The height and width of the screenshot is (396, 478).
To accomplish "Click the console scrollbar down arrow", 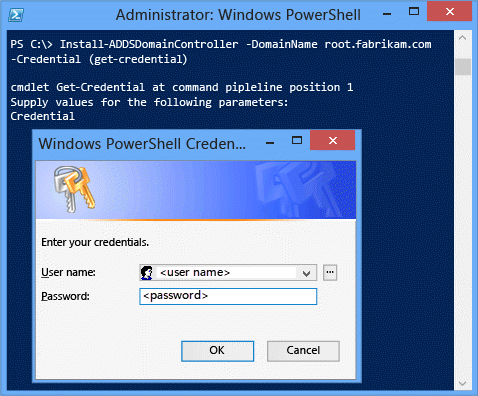I will coord(462,383).
